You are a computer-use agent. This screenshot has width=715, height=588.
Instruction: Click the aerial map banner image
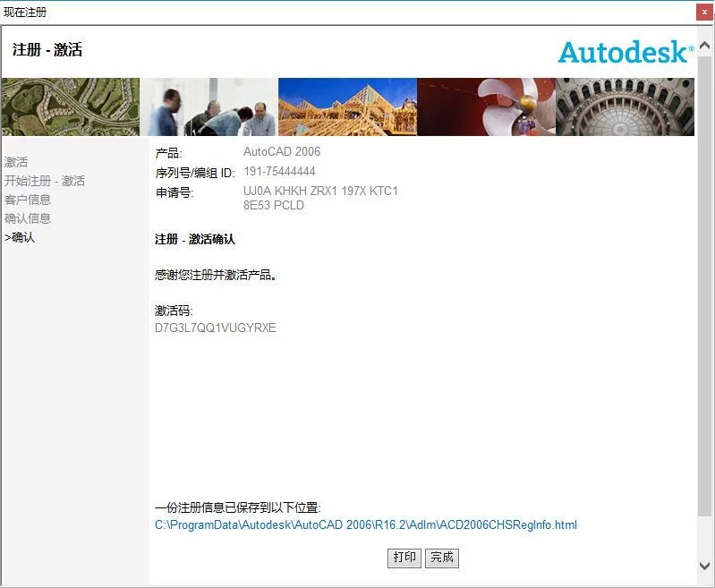(70, 107)
